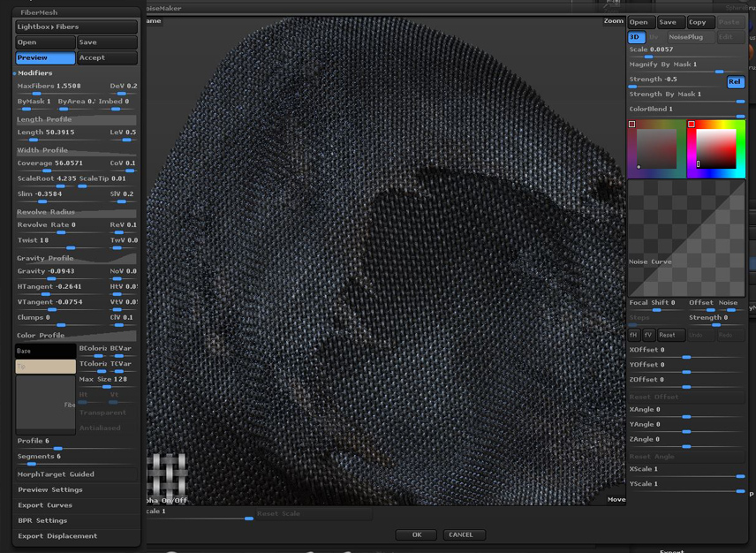Click Reset Offset
The image size is (756, 553).
pos(686,397)
